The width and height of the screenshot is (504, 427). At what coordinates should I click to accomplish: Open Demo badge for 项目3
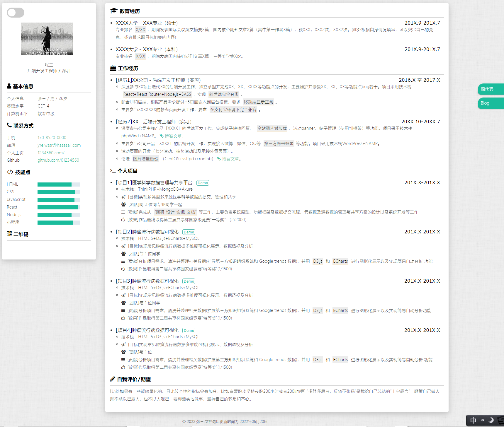click(189, 281)
